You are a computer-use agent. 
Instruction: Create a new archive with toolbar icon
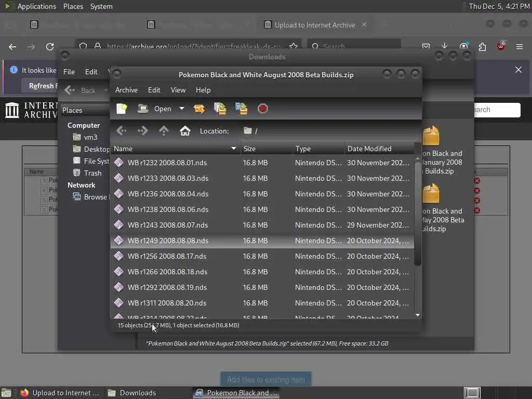pos(122,109)
